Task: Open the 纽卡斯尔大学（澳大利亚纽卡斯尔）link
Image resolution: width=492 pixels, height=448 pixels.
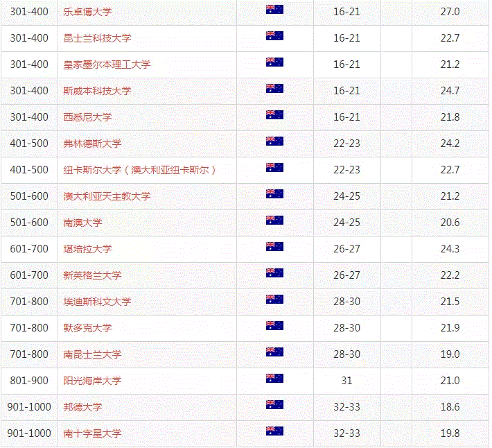Action: (139, 170)
